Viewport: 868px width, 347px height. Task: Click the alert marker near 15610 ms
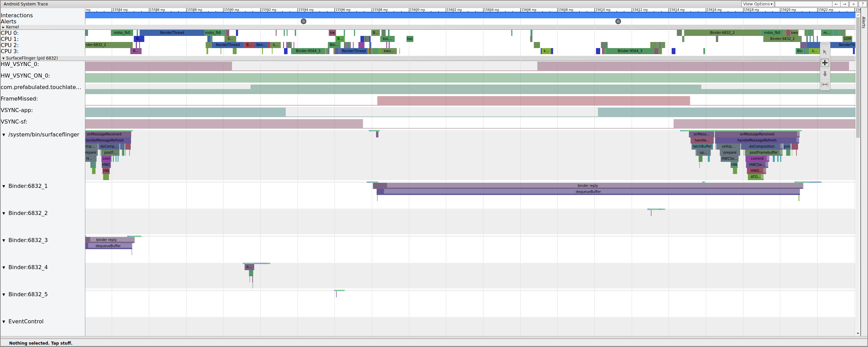pyautogui.click(x=618, y=21)
